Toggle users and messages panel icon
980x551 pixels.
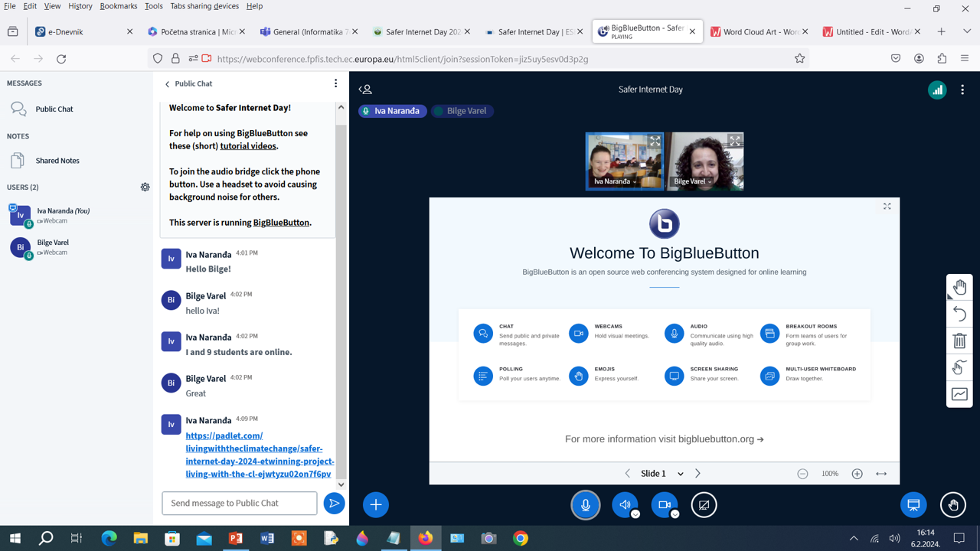[x=365, y=90]
